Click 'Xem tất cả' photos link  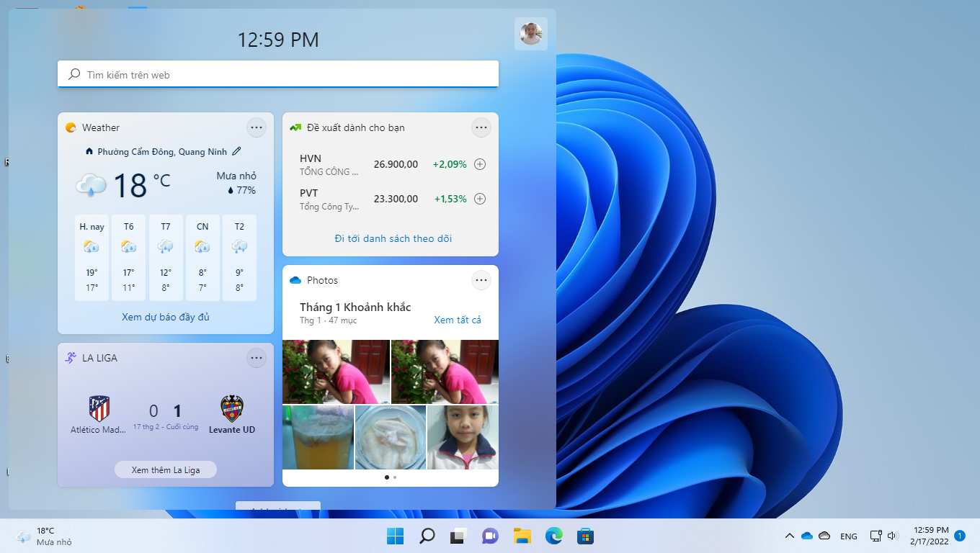click(x=458, y=320)
